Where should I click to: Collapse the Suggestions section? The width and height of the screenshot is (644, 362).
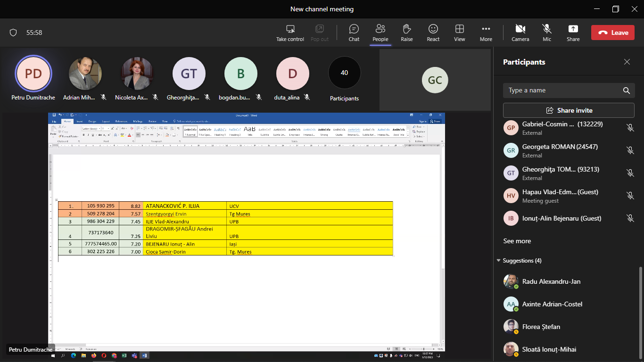pyautogui.click(x=499, y=261)
